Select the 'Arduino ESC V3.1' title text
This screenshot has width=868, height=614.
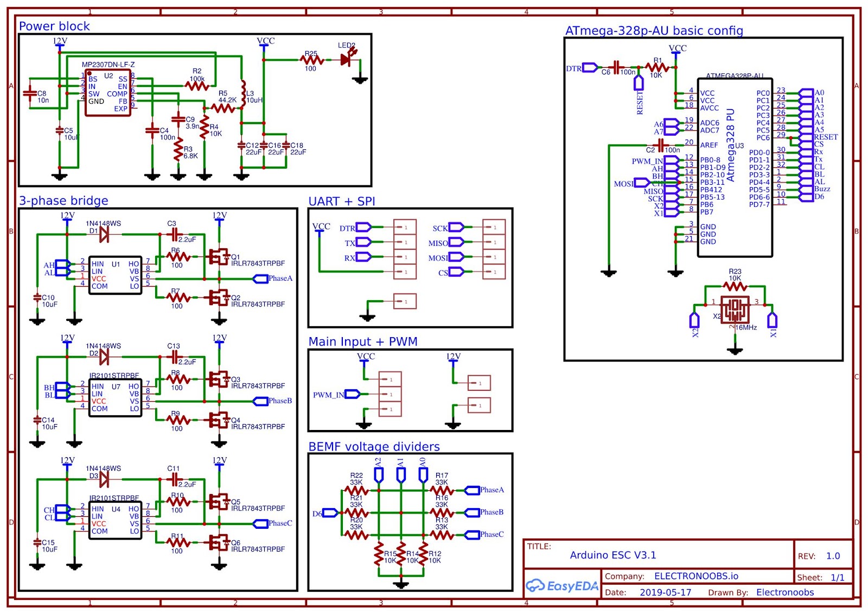[x=613, y=555]
